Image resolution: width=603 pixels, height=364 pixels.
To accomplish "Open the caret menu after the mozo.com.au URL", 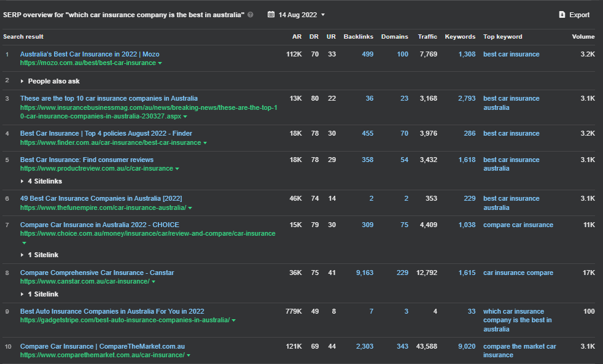I will 160,63.
